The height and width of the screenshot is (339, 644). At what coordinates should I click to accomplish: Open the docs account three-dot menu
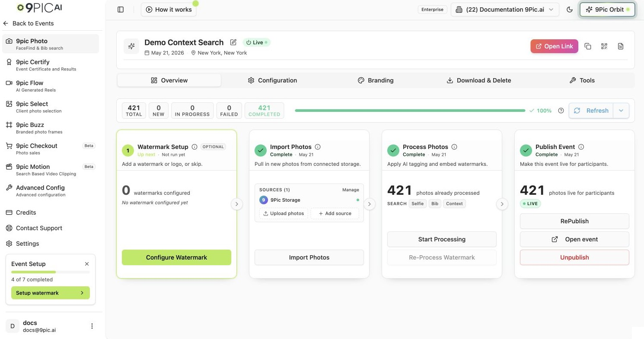tap(92, 326)
